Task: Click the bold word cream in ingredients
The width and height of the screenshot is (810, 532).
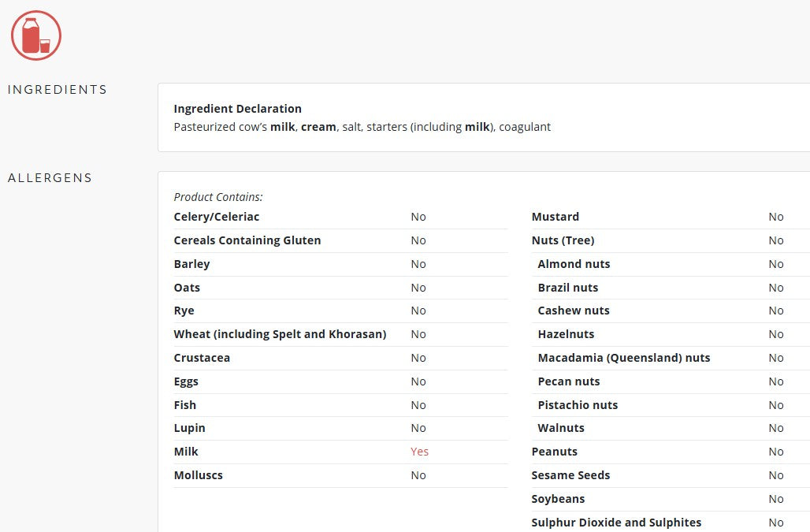Action: click(x=318, y=127)
